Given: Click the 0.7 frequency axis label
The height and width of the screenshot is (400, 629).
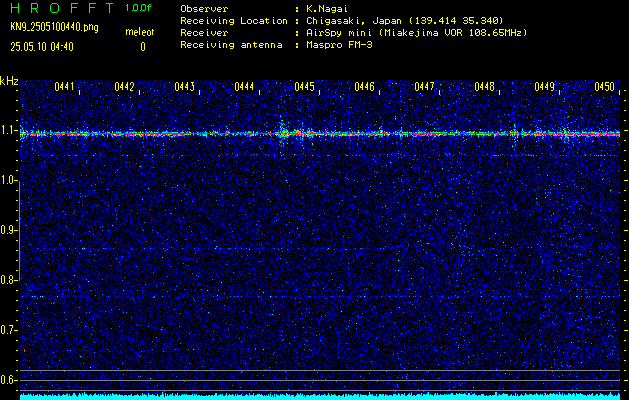Looking at the screenshot, I should (7, 330).
